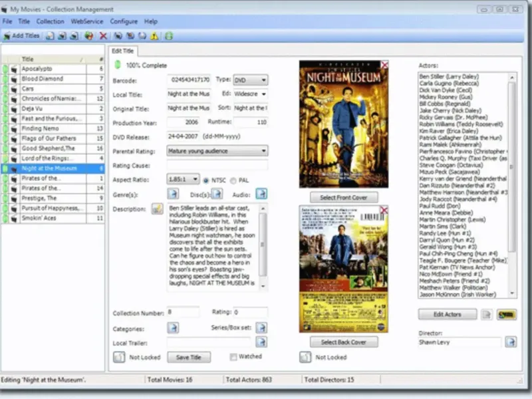Image resolution: width=532 pixels, height=399 pixels.
Task: Click the green status icon for Smokin' Aces
Action: pos(5,218)
